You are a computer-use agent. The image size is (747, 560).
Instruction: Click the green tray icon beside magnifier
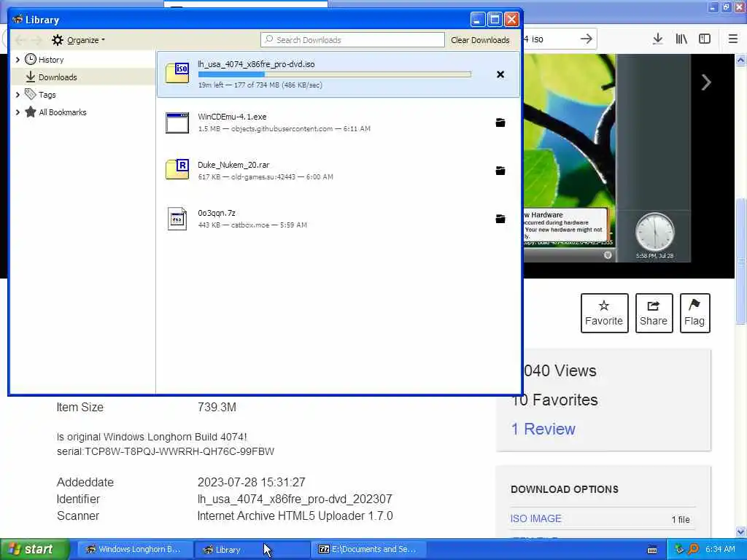[x=680, y=549]
